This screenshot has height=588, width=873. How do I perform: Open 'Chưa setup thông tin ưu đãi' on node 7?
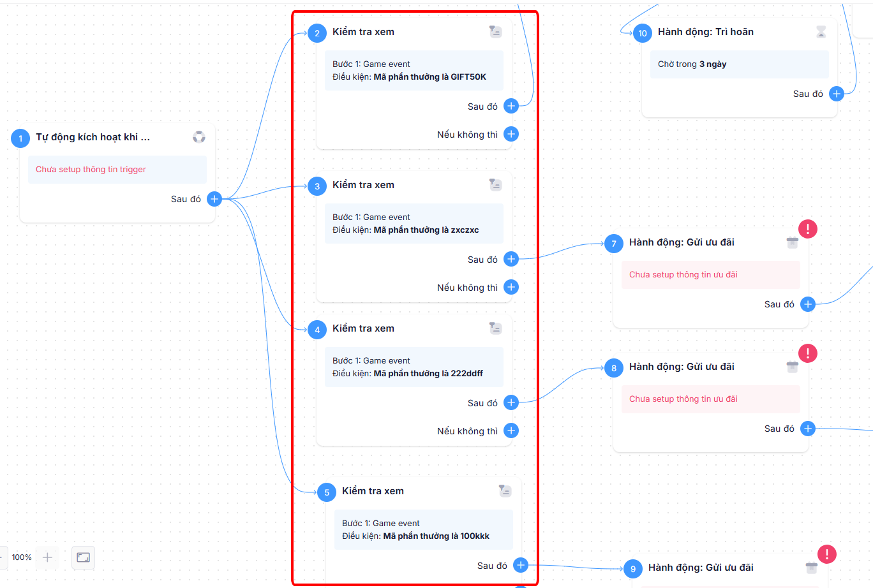(711, 275)
